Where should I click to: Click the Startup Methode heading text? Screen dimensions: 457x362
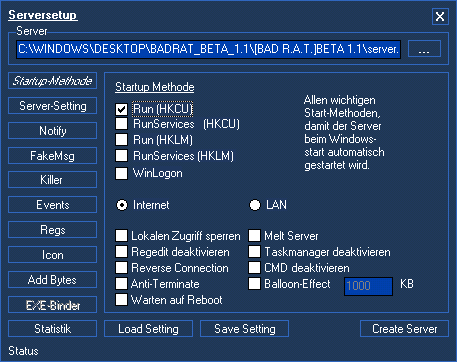155,87
